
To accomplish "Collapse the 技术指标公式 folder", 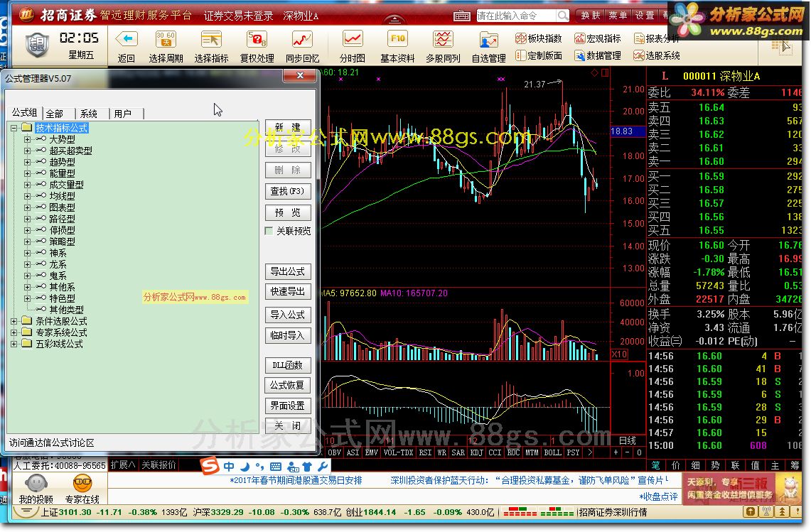I will click(x=14, y=128).
